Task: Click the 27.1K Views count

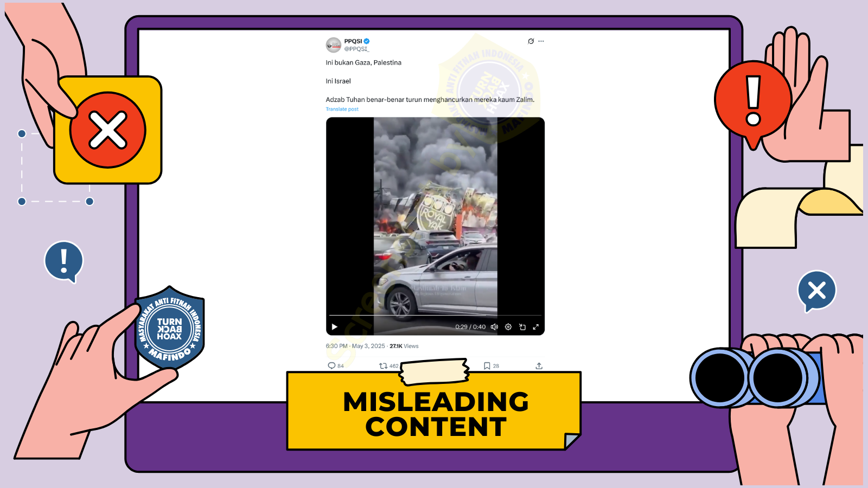Action: [x=404, y=346]
